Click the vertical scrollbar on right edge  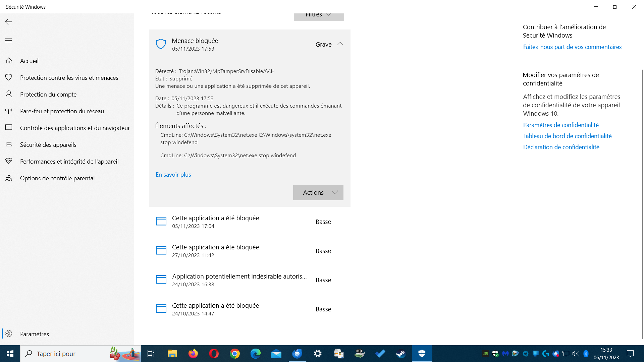[643, 204]
